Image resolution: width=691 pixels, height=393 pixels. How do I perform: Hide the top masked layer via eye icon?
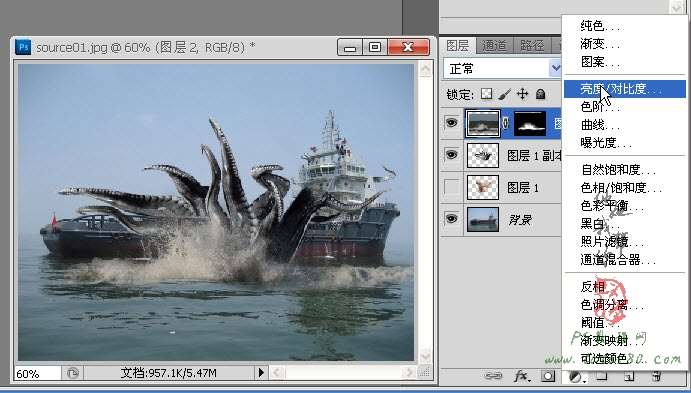click(x=451, y=122)
